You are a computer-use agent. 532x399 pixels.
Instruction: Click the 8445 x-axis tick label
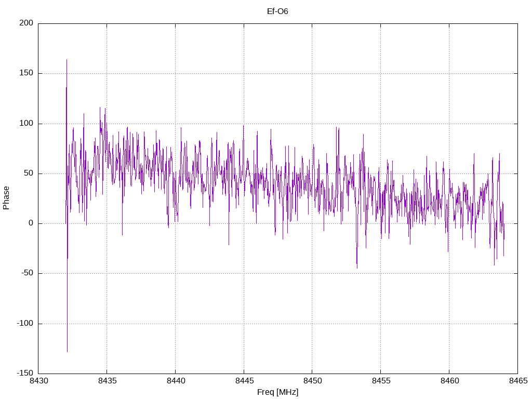[x=244, y=381]
